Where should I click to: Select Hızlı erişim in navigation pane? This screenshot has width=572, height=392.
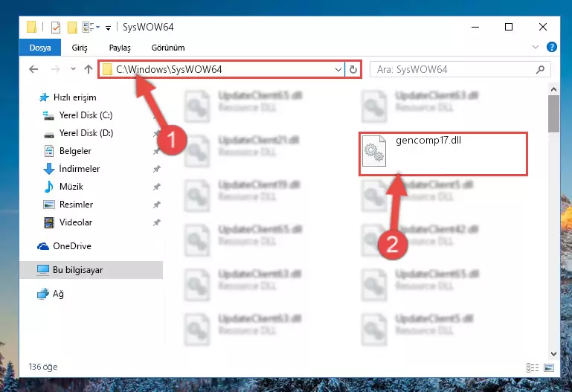pyautogui.click(x=74, y=97)
